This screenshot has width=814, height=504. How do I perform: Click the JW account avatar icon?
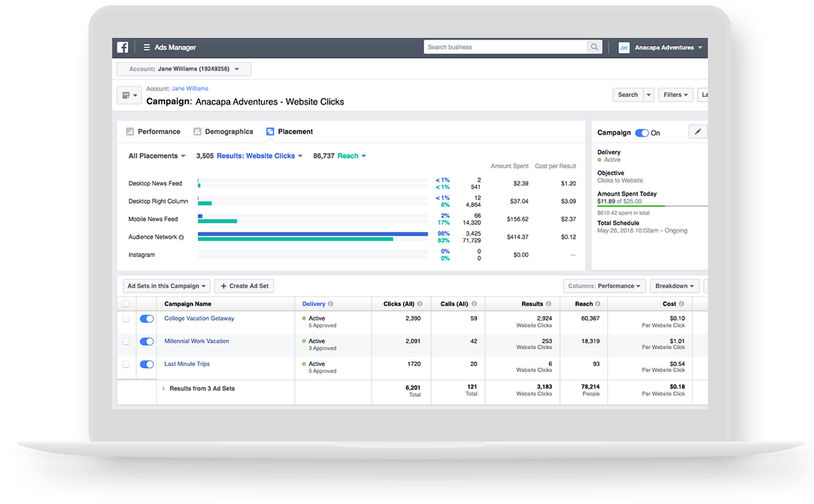point(624,48)
